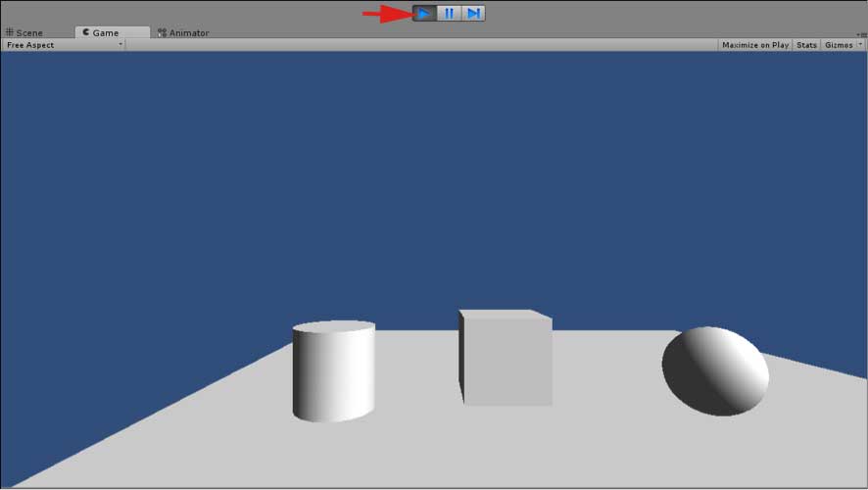Switch to the Scene tab
The width and height of the screenshot is (868, 490).
click(24, 32)
